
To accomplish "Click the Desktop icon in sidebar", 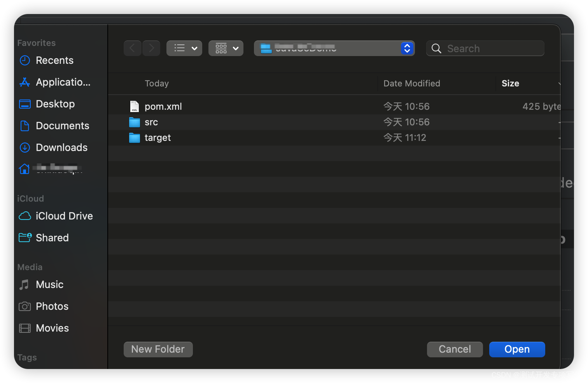I will point(25,104).
